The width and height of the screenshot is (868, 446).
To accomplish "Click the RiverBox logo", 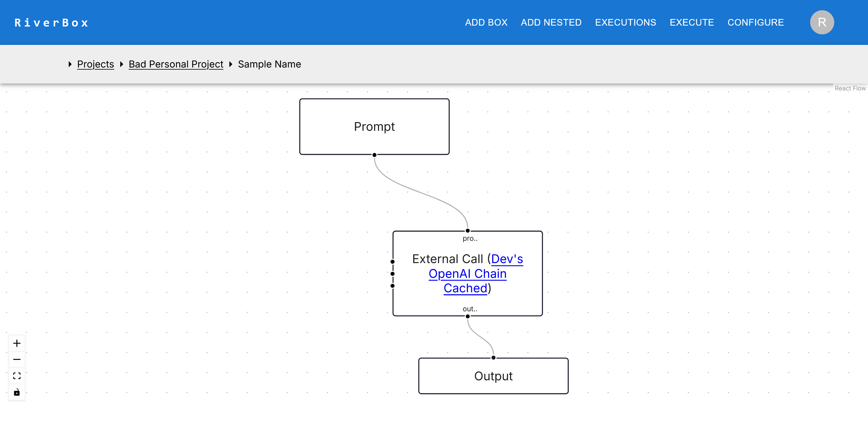I will click(51, 23).
